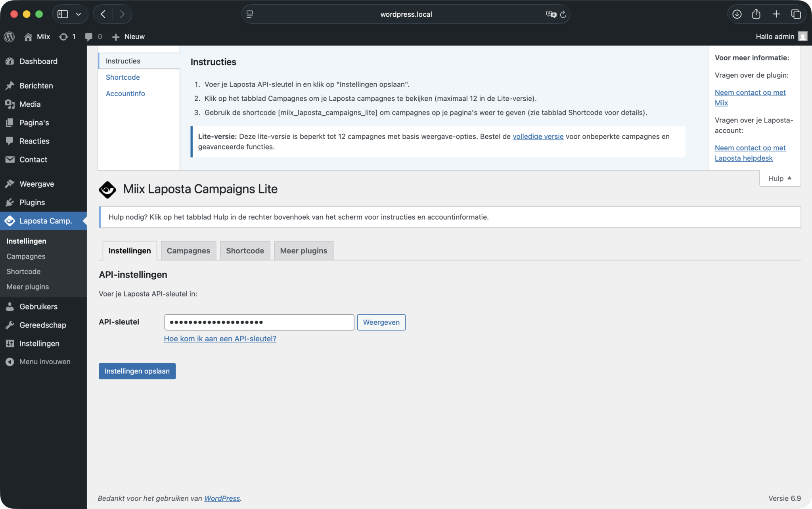
Task: Click the Safari page reload icon
Action: coord(563,14)
